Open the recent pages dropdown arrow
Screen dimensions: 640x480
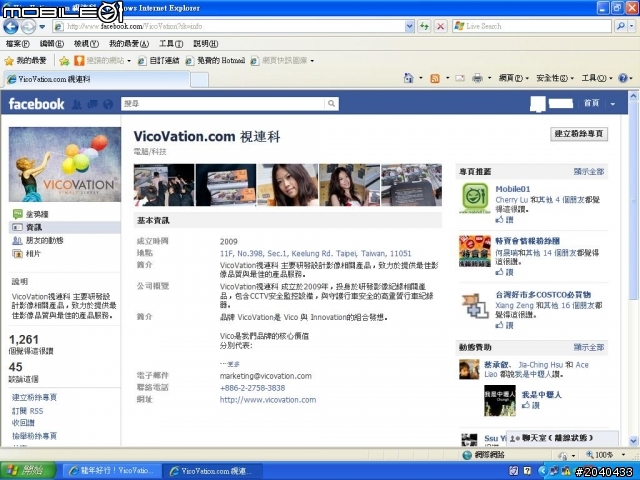[42, 27]
